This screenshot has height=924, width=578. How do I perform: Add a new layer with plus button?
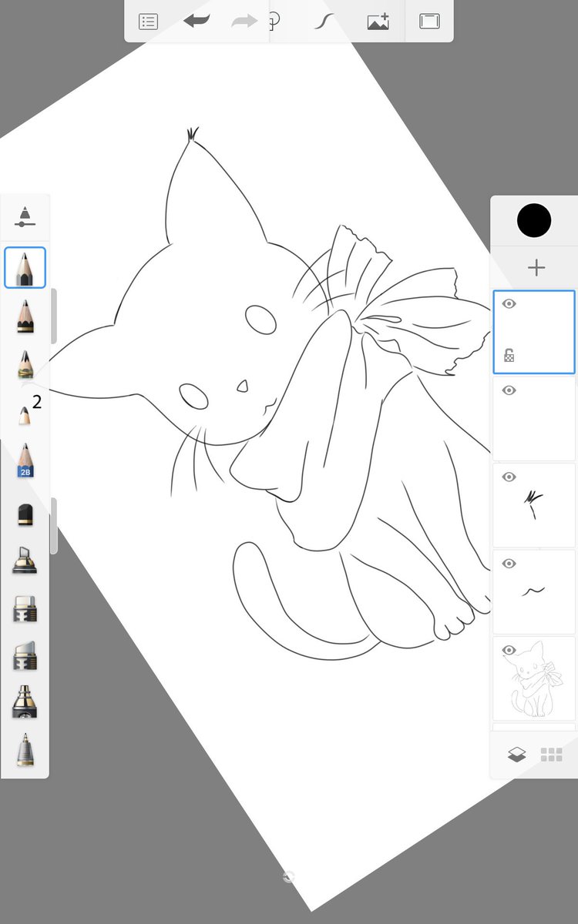click(x=536, y=268)
